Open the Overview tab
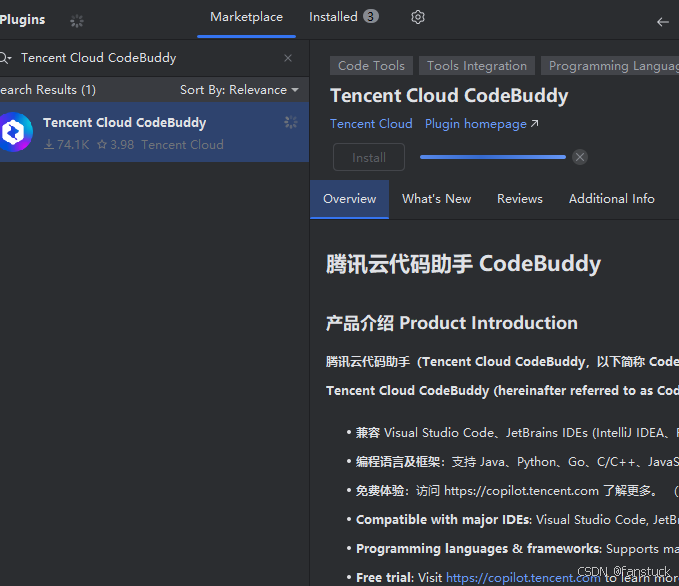The width and height of the screenshot is (679, 586). 349,199
